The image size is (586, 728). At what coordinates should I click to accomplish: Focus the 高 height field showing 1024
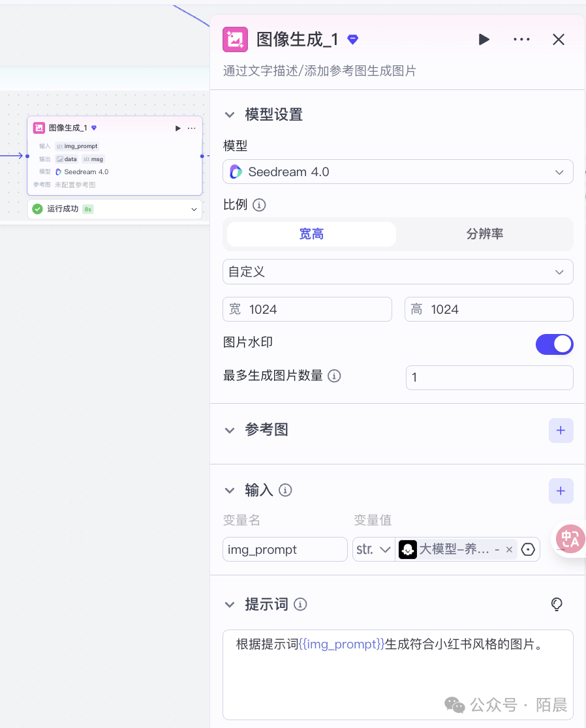tap(489, 309)
